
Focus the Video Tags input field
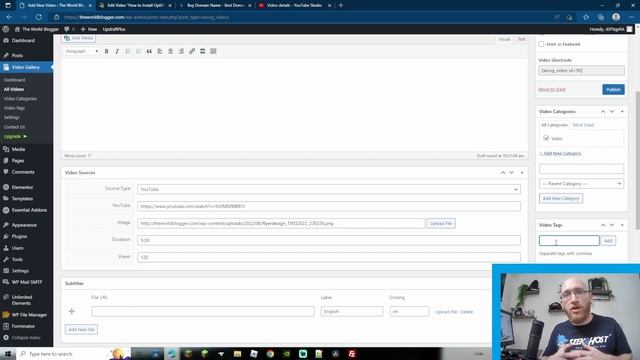(x=569, y=241)
